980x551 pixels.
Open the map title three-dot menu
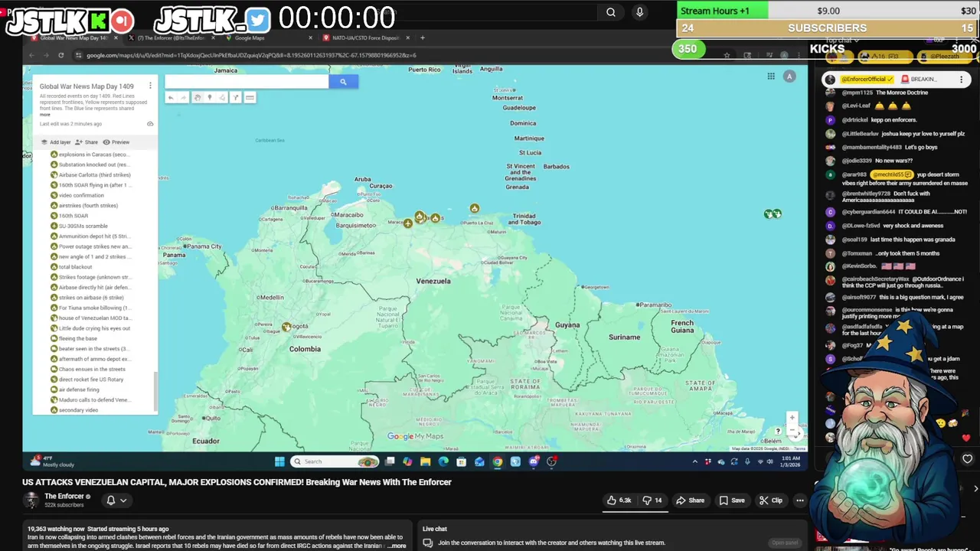[x=150, y=86]
